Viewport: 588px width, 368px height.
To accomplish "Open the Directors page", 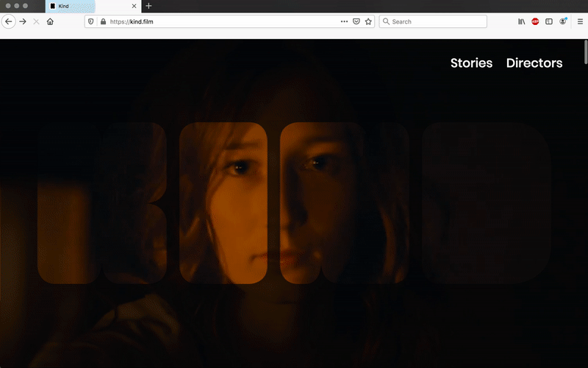I will click(534, 63).
